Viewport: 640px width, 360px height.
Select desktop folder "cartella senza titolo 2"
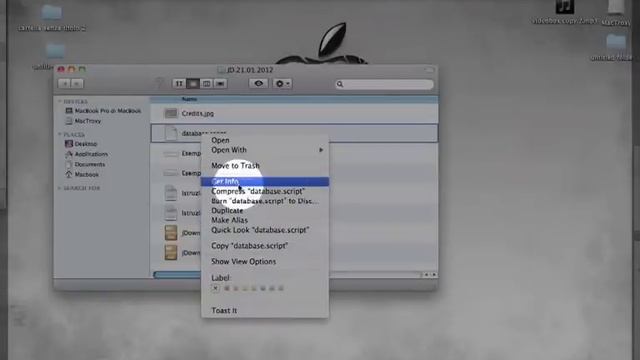click(x=52, y=18)
